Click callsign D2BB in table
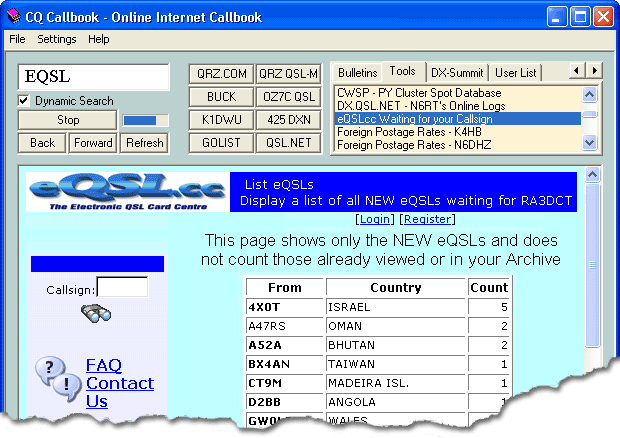This screenshot has height=438, width=620. [x=265, y=402]
